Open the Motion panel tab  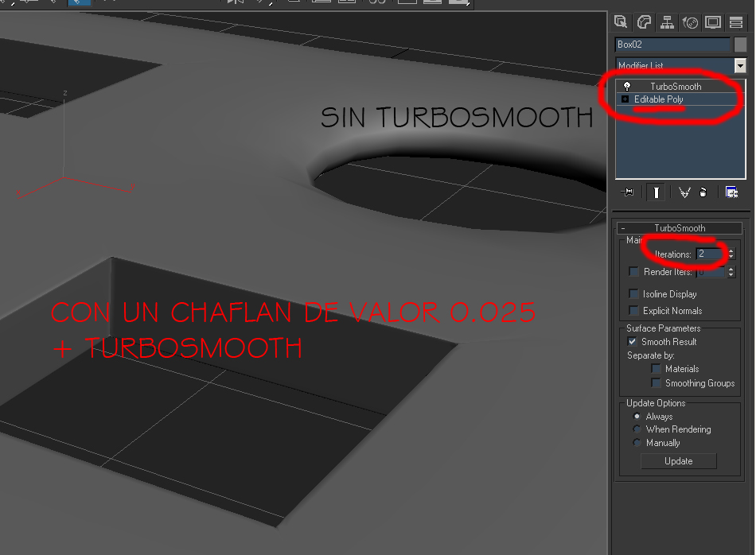[690, 22]
